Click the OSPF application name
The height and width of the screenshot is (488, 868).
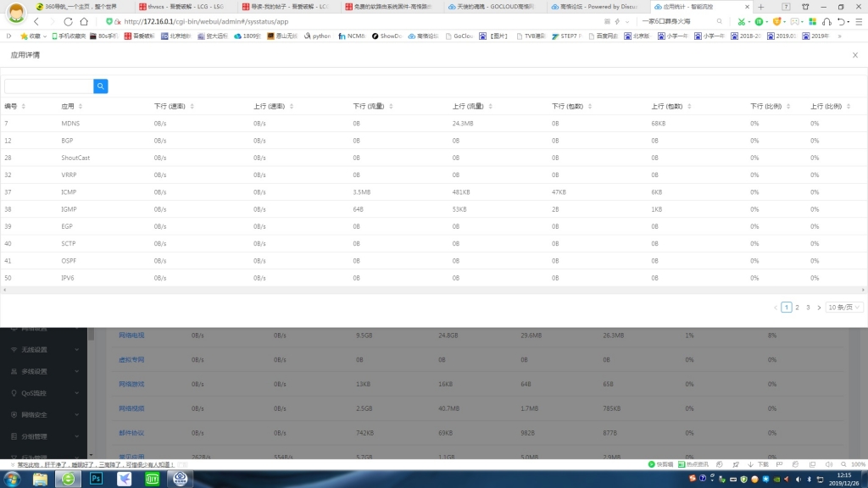click(x=69, y=261)
